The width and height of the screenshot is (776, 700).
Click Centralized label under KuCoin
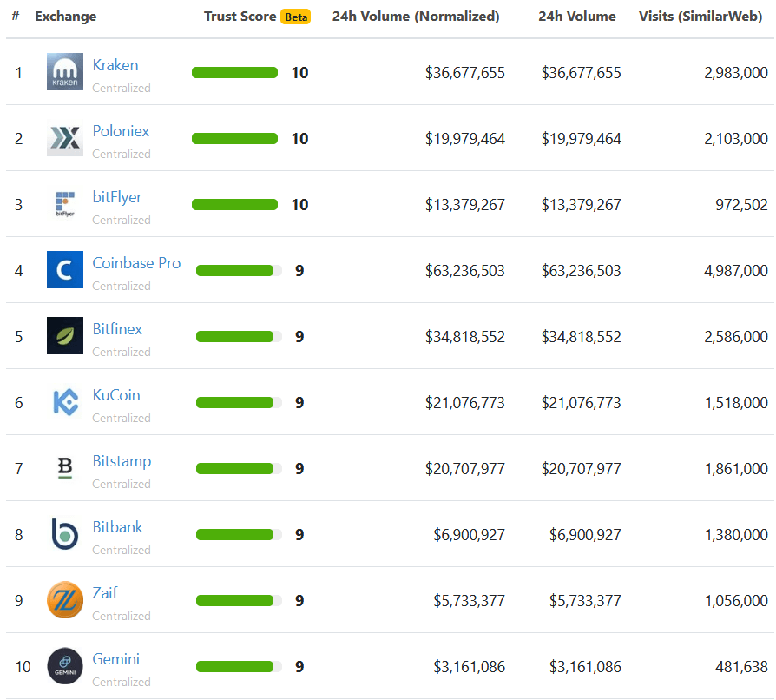pos(122,418)
